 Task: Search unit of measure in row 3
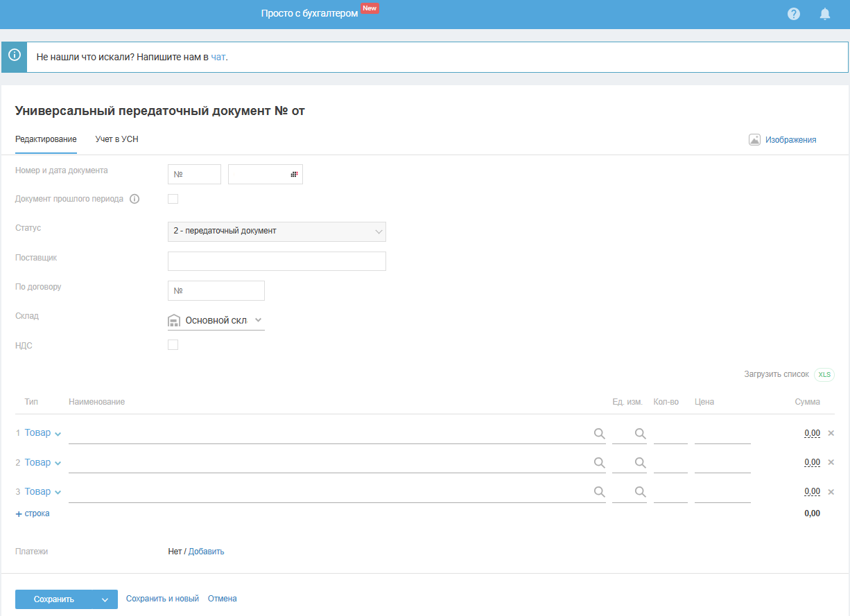[x=641, y=491]
